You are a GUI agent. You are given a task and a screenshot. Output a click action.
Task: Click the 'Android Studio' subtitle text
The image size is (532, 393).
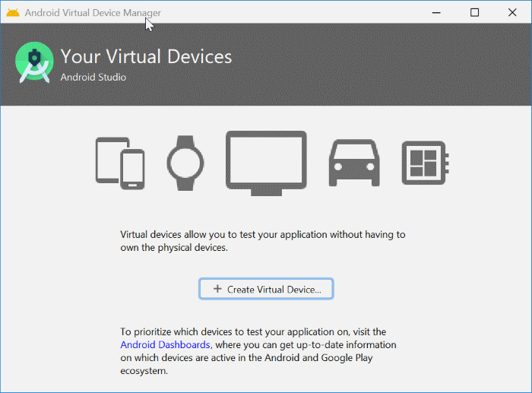point(93,78)
